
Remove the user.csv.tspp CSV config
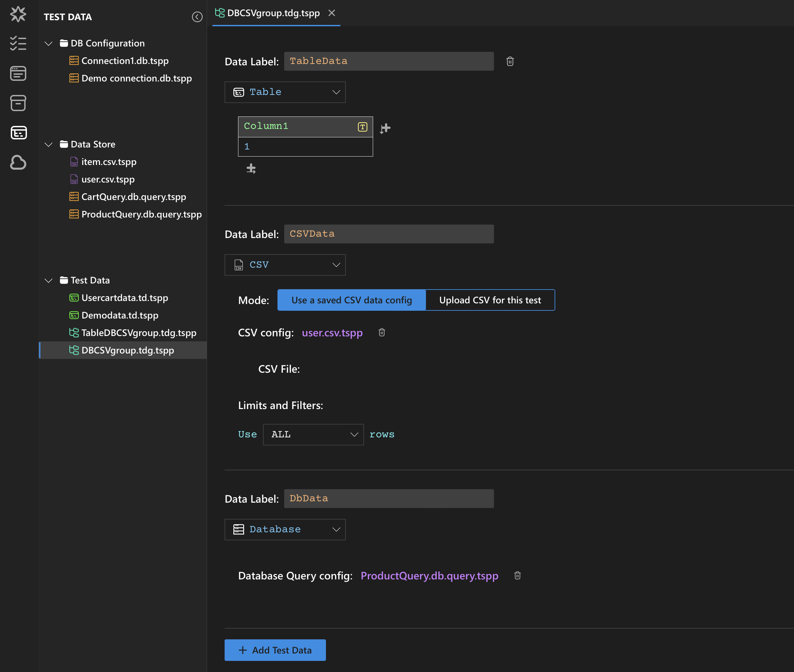pyautogui.click(x=382, y=333)
